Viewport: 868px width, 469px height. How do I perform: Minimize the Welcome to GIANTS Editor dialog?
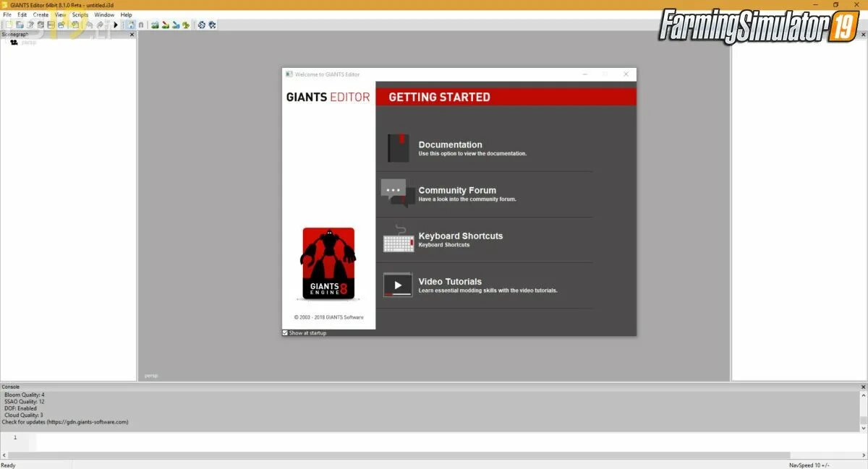(x=584, y=74)
